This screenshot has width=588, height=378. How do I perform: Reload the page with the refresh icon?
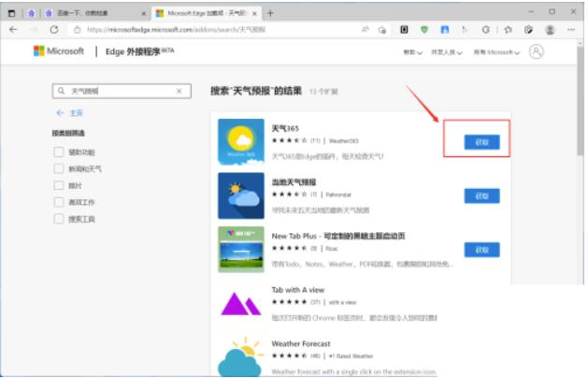[54, 30]
